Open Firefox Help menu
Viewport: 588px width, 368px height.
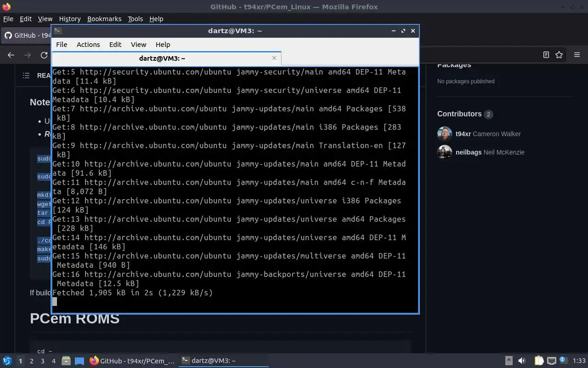[x=156, y=19]
